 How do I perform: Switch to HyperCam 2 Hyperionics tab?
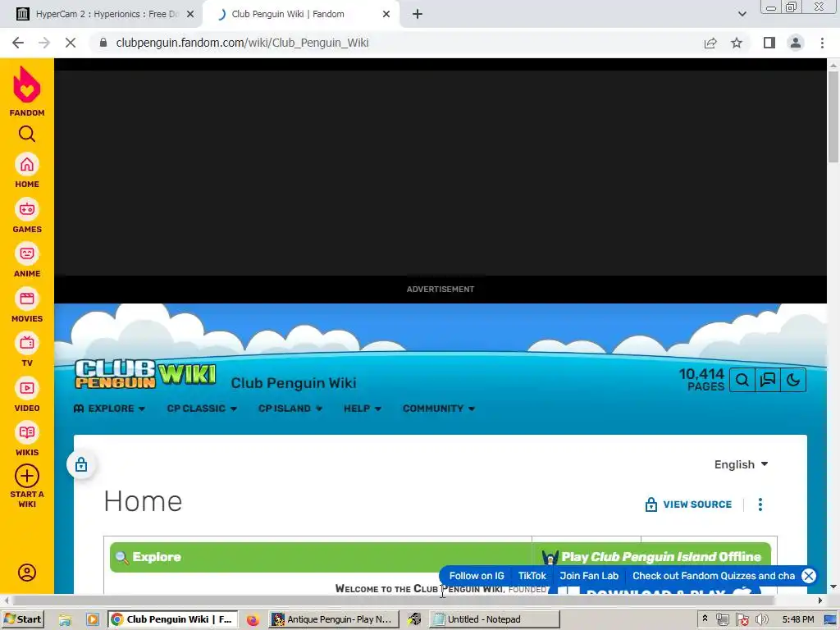click(100, 15)
